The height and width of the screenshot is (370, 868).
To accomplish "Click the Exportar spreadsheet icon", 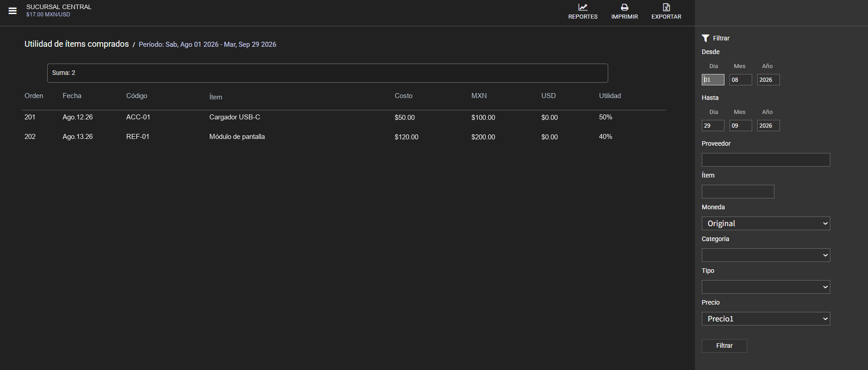I will [x=666, y=7].
